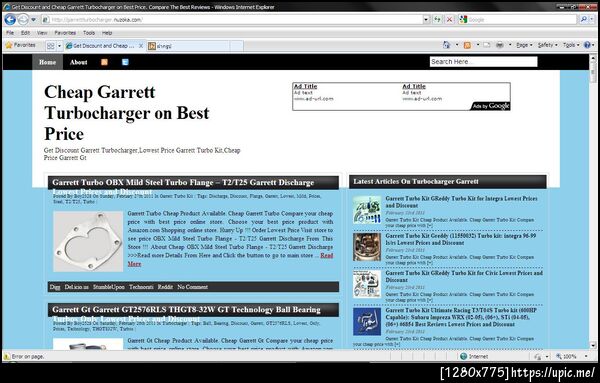Open the OBX Mild Steel Turbo Flange post title

[x=183, y=186]
